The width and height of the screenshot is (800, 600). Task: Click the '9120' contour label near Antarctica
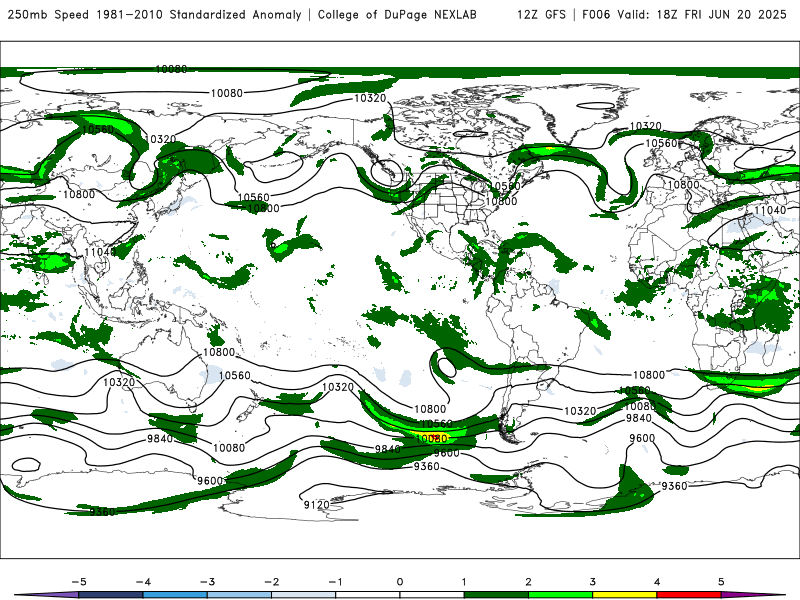point(316,505)
